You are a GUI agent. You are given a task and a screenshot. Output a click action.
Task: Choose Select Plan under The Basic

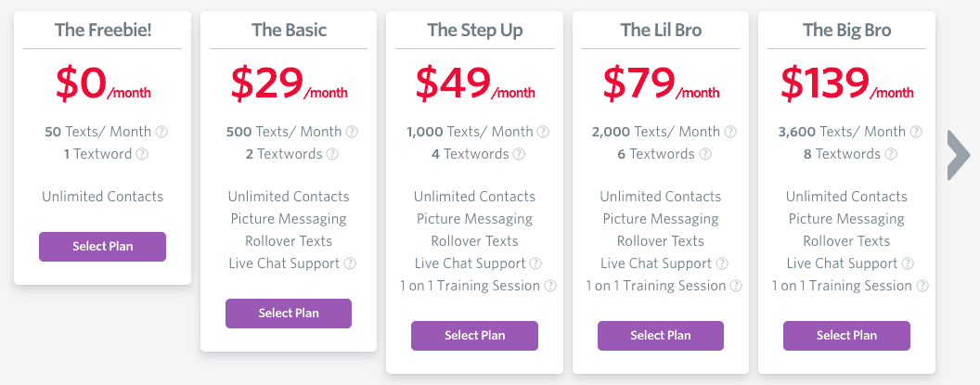[289, 314]
